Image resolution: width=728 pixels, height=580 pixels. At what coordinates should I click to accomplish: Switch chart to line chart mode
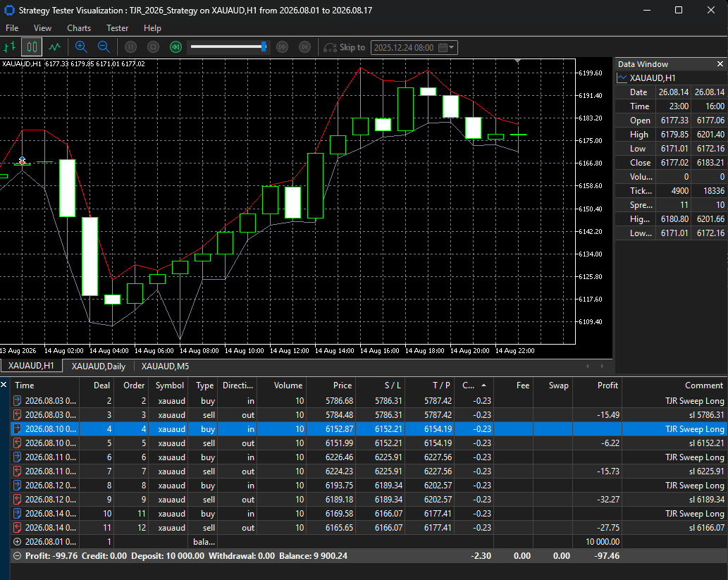55,47
